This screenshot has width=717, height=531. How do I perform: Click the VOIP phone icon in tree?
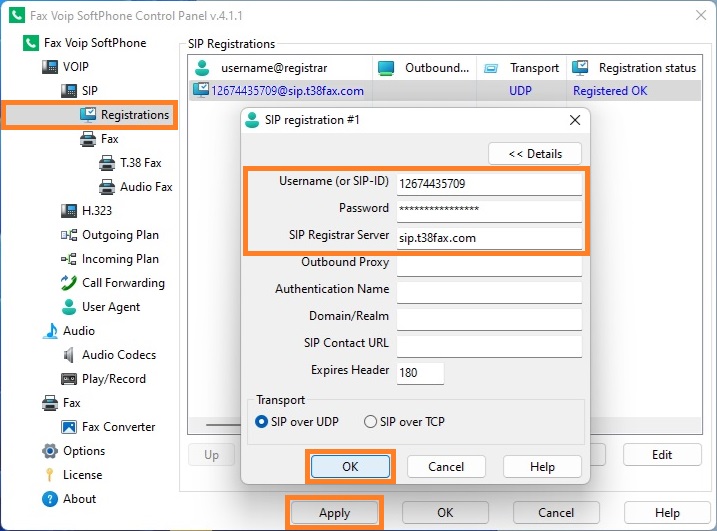50,67
